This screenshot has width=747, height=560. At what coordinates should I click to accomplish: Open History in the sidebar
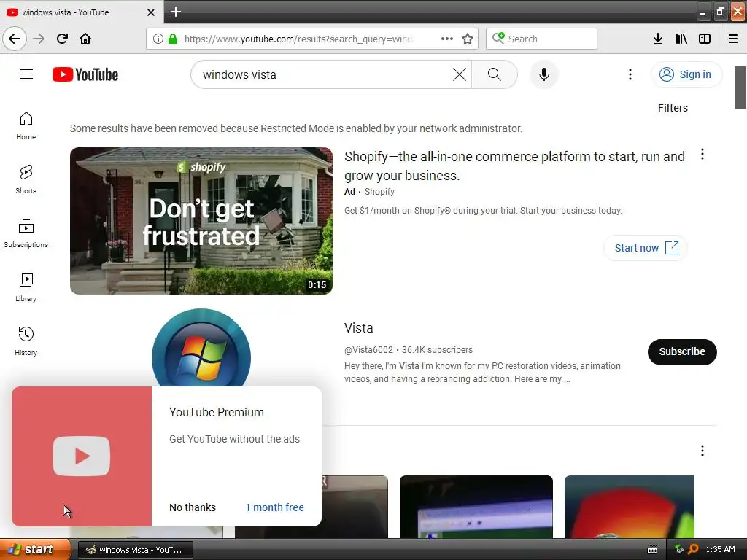point(26,341)
